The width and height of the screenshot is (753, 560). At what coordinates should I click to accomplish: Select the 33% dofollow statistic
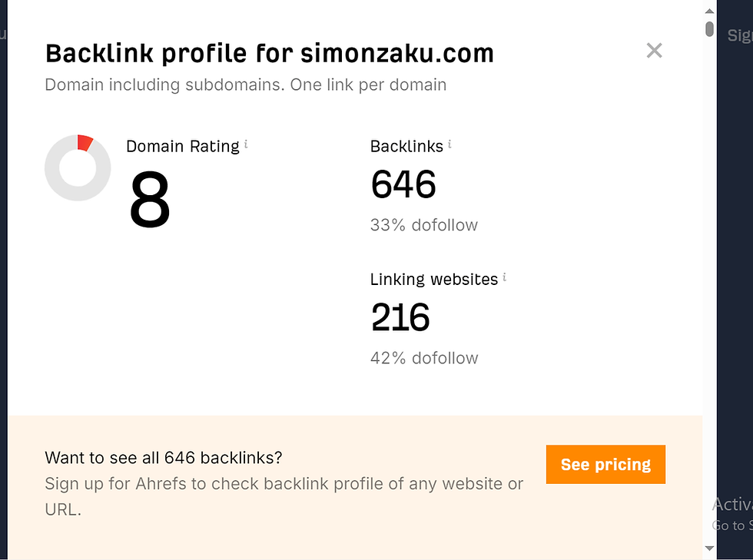coord(423,225)
